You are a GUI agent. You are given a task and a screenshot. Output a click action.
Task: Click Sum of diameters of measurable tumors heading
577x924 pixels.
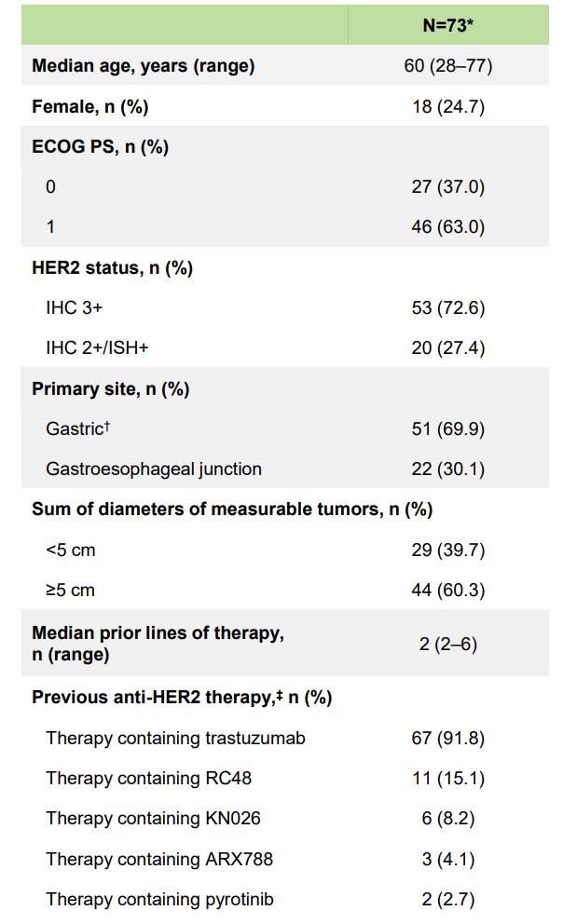pyautogui.click(x=232, y=510)
